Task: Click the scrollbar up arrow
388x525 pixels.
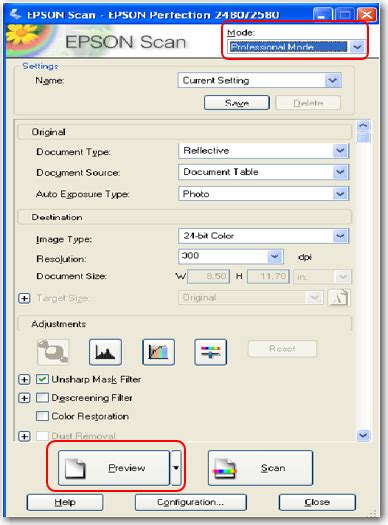Action: tap(364, 126)
